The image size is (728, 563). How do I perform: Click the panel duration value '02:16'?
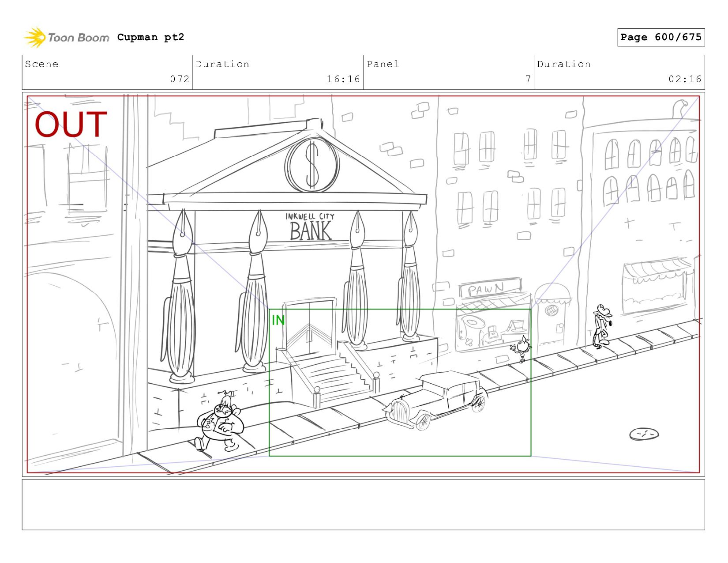click(x=685, y=79)
